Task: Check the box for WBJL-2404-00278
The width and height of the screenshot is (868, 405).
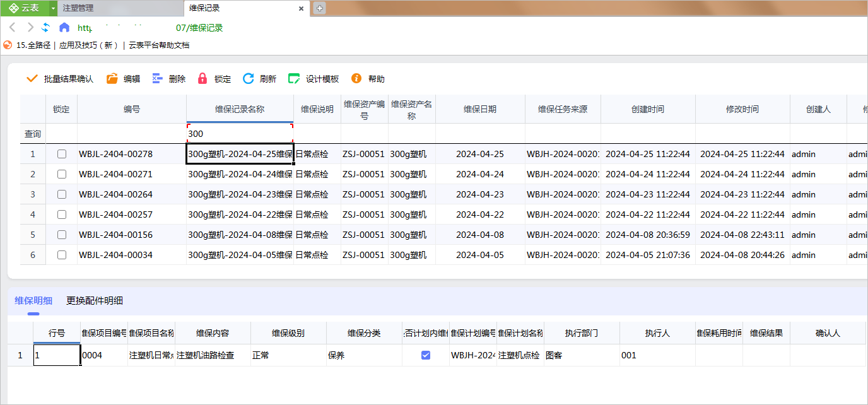Action: tap(62, 154)
